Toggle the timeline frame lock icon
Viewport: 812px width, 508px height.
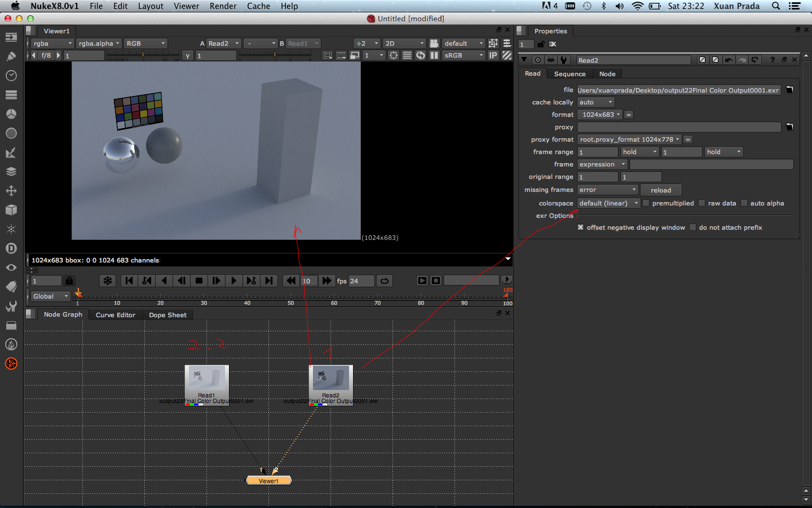point(69,281)
